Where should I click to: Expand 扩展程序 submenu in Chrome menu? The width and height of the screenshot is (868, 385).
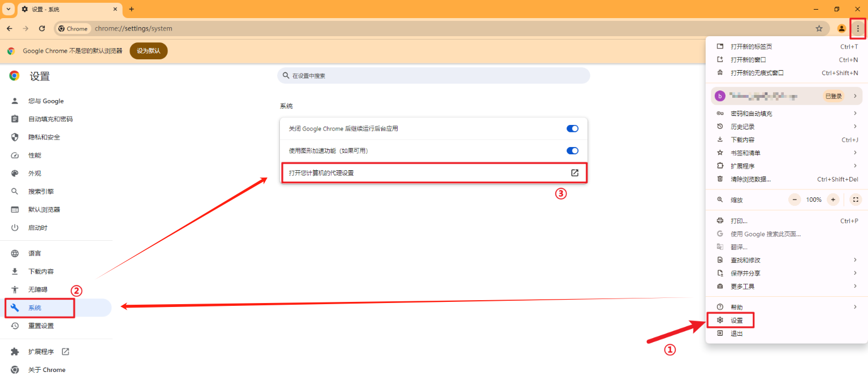point(787,166)
